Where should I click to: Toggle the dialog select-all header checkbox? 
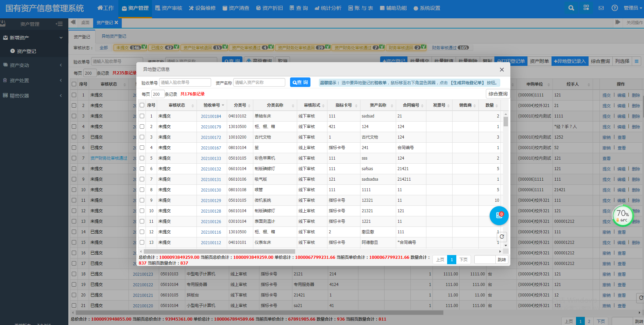(x=142, y=105)
